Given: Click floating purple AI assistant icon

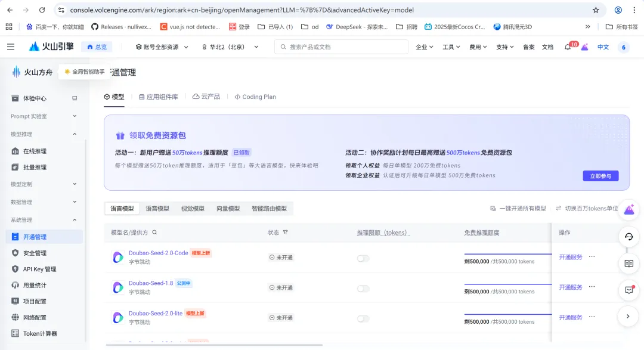Looking at the screenshot, I should point(629,210).
